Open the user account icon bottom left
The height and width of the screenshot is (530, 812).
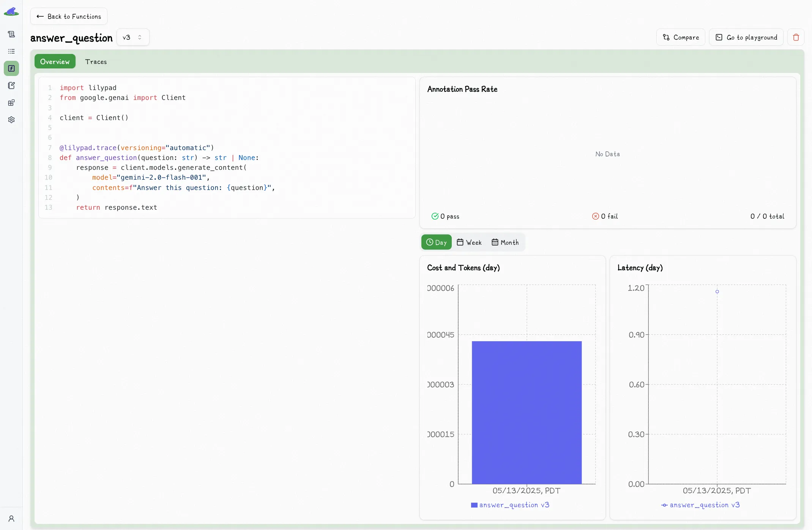pyautogui.click(x=11, y=519)
